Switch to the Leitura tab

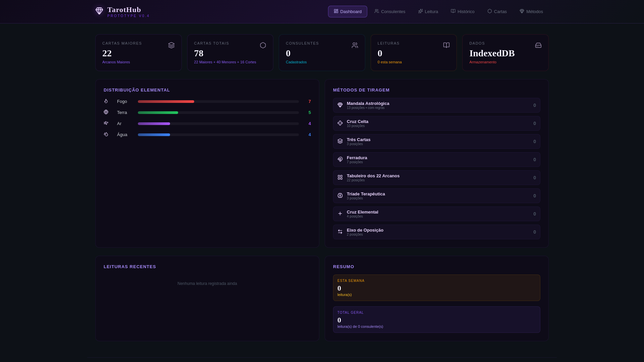(428, 11)
